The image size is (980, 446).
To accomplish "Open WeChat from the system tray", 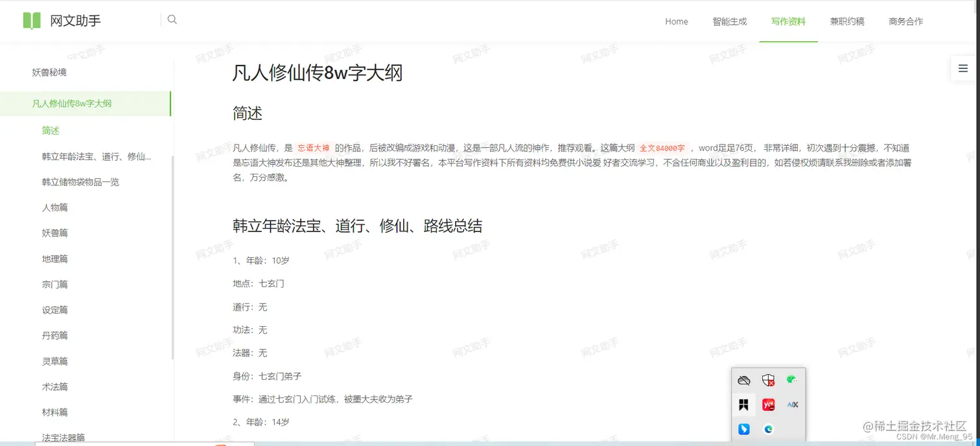I will point(791,380).
